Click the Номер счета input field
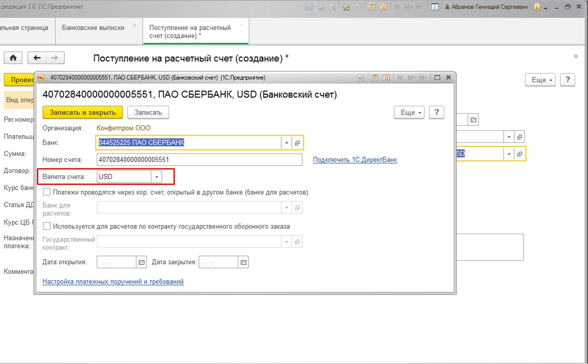The width and height of the screenshot is (588, 364). click(199, 160)
